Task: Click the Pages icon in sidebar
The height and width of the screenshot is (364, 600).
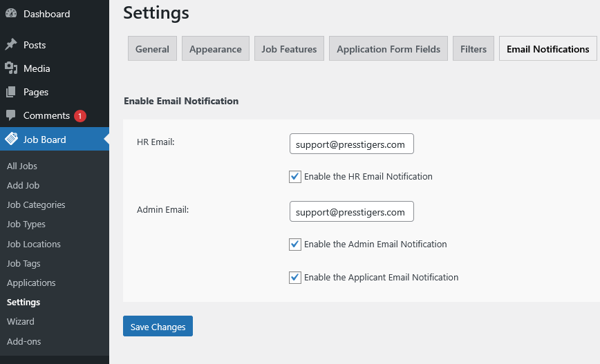Action: pyautogui.click(x=11, y=92)
